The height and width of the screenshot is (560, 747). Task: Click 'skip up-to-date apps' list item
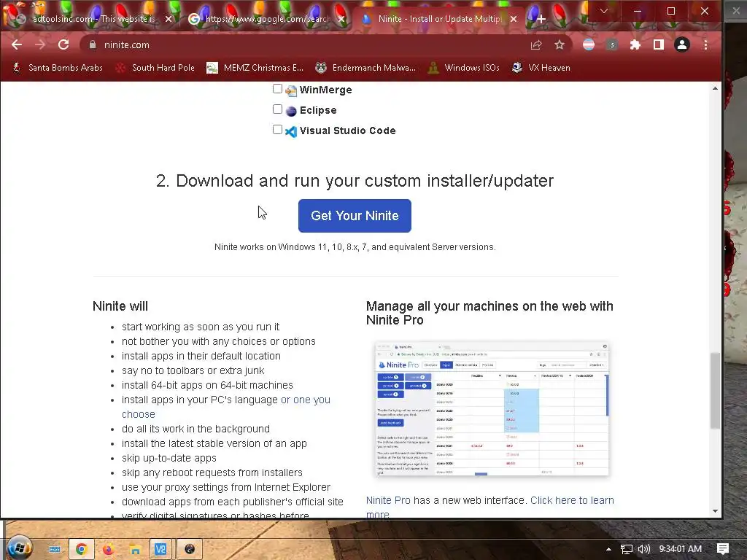[x=169, y=458]
